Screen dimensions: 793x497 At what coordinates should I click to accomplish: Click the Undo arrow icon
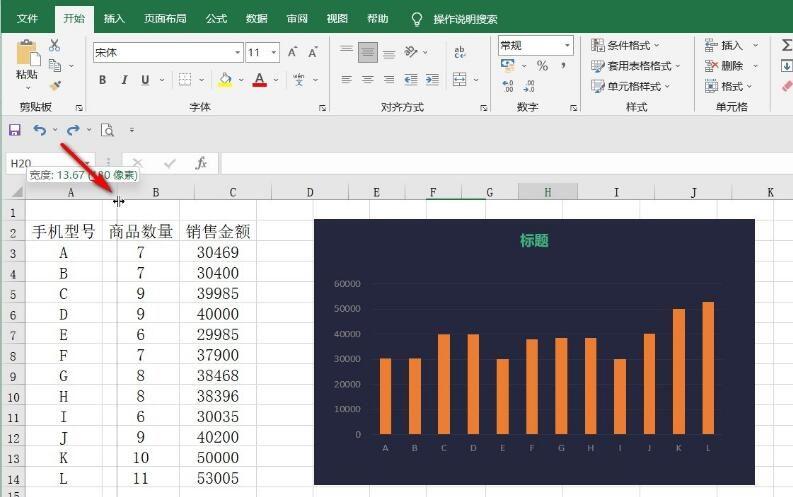click(39, 130)
